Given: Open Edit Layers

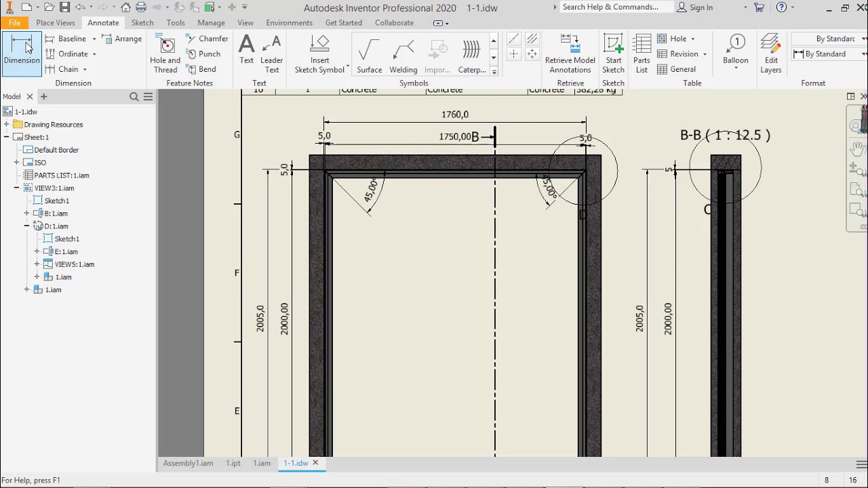Looking at the screenshot, I should click(x=771, y=54).
